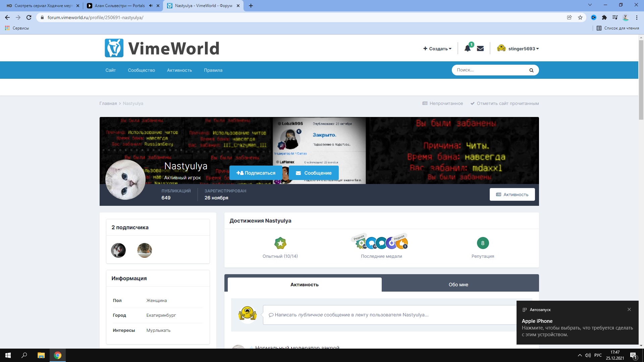The image size is (644, 362).
Task: Open the 'Сообщество' menu item
Action: [141, 70]
